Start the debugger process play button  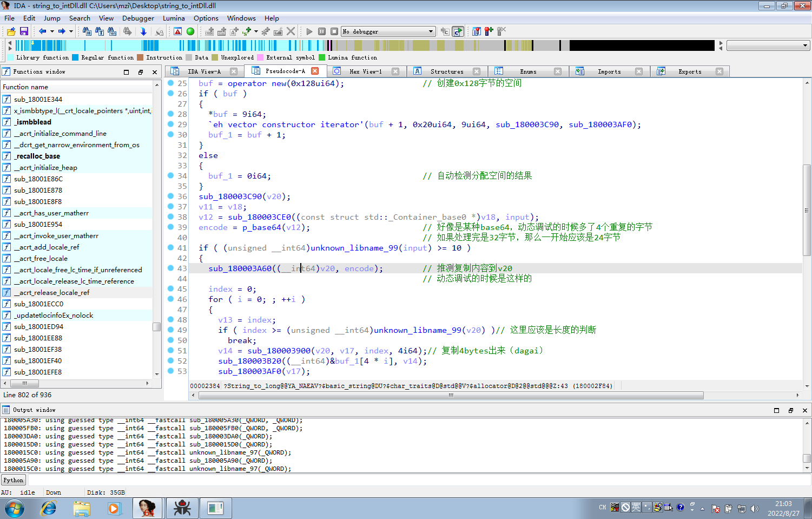tap(309, 31)
